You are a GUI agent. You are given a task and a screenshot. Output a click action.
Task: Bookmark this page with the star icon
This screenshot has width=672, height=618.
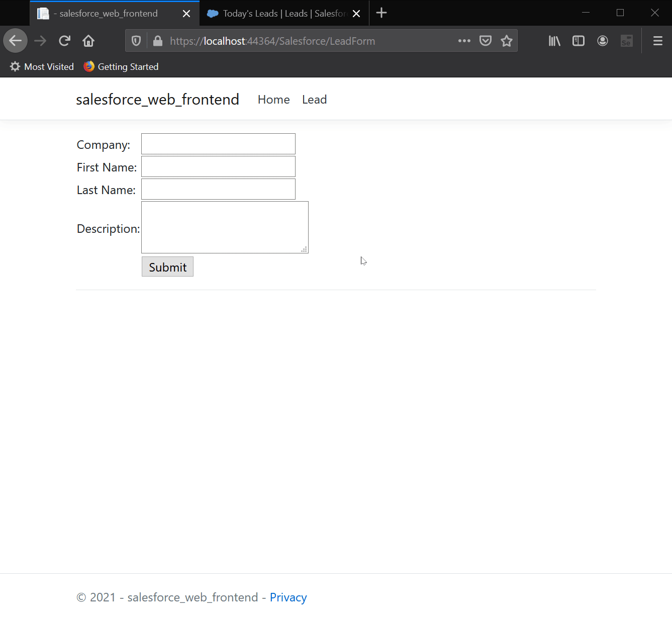point(507,41)
